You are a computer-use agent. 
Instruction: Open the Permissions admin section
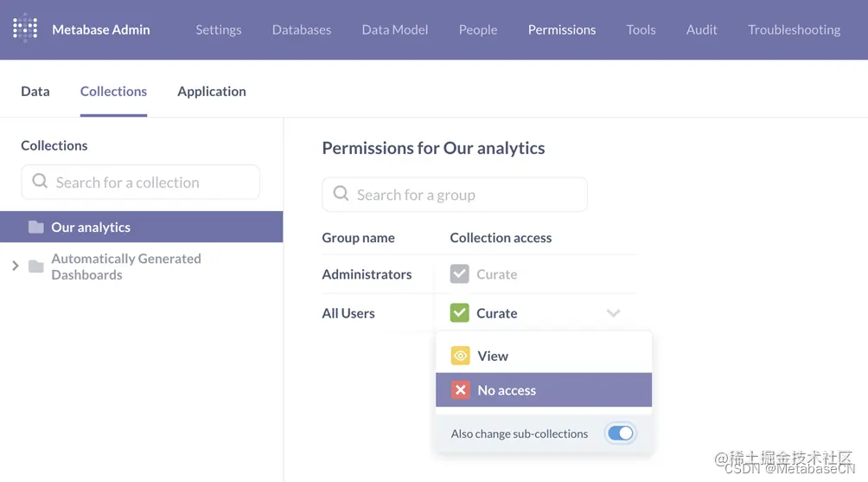pyautogui.click(x=562, y=29)
